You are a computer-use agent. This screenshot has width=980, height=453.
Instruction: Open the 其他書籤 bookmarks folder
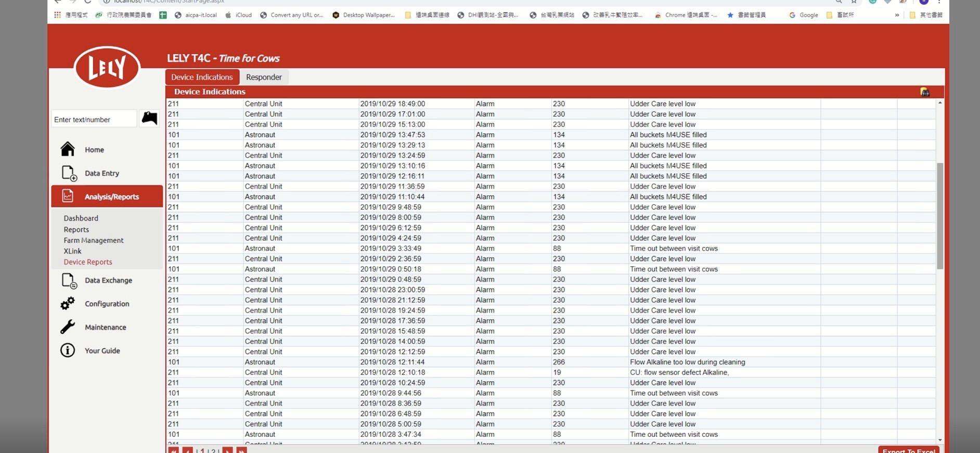pos(925,15)
